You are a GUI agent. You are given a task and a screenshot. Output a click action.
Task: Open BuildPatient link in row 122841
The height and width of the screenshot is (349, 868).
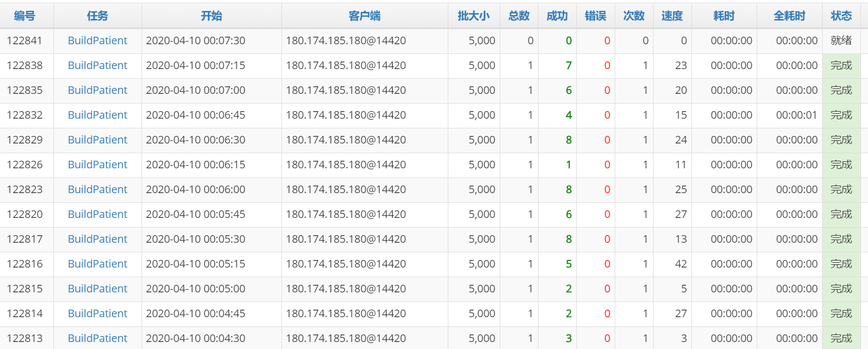click(x=98, y=41)
